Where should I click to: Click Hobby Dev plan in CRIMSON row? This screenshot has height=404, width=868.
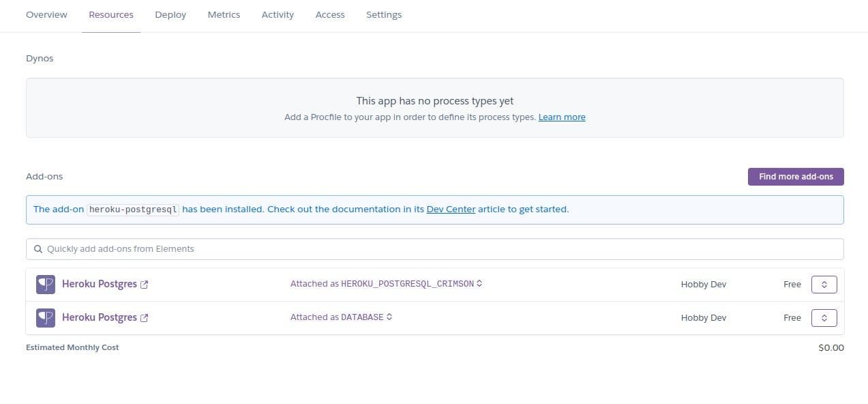703,285
